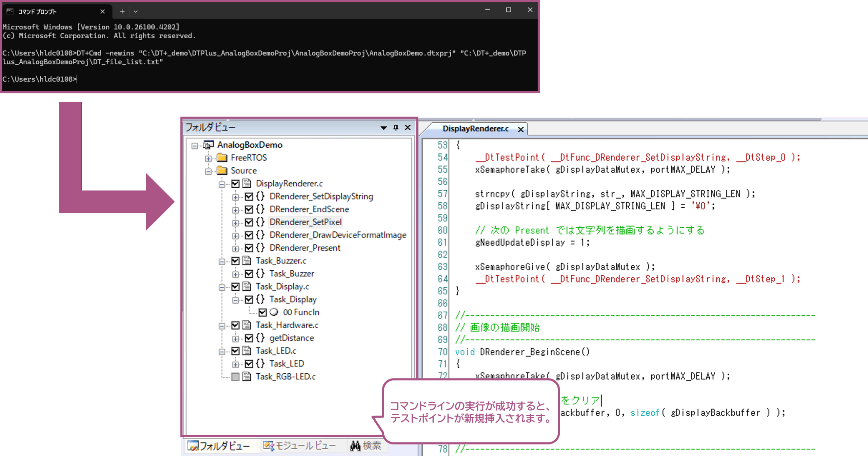Expand the FreeRTOS folder node
868x456 pixels.
click(208, 158)
